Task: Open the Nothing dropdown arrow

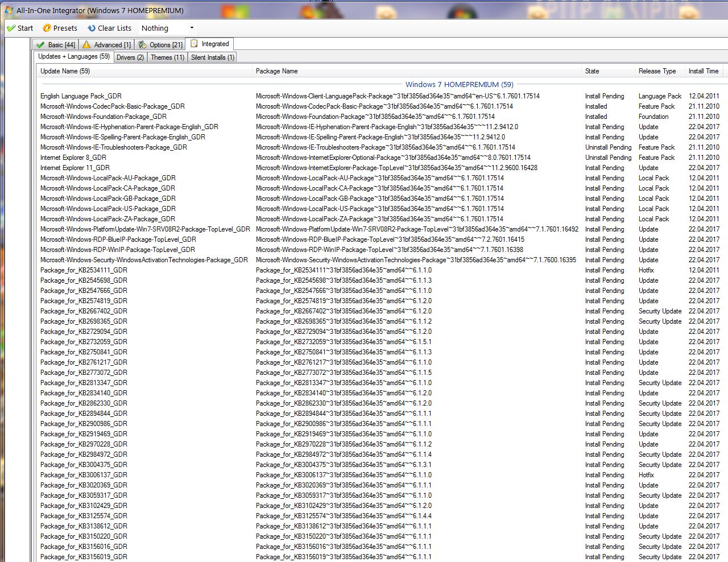Action: point(192,28)
